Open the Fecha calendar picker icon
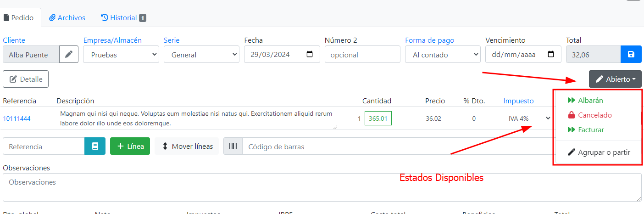 [x=310, y=54]
